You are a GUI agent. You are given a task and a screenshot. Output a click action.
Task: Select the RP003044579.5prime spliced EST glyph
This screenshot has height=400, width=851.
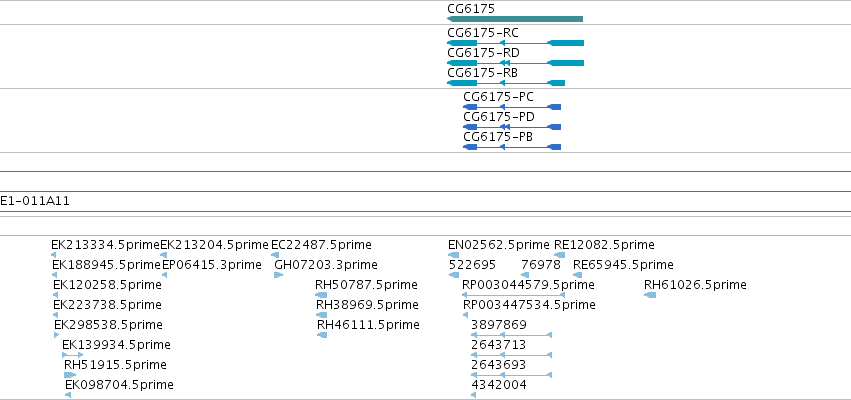coord(513,295)
